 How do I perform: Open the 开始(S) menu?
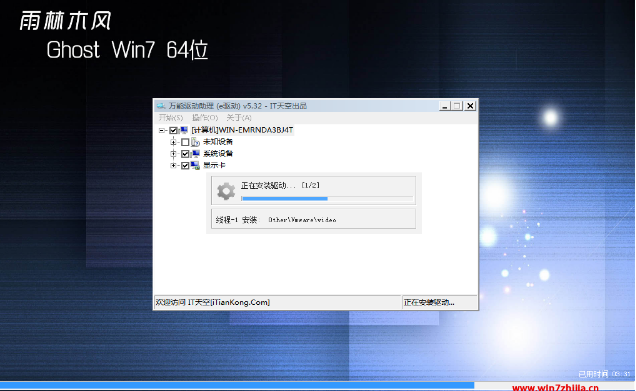coord(171,118)
